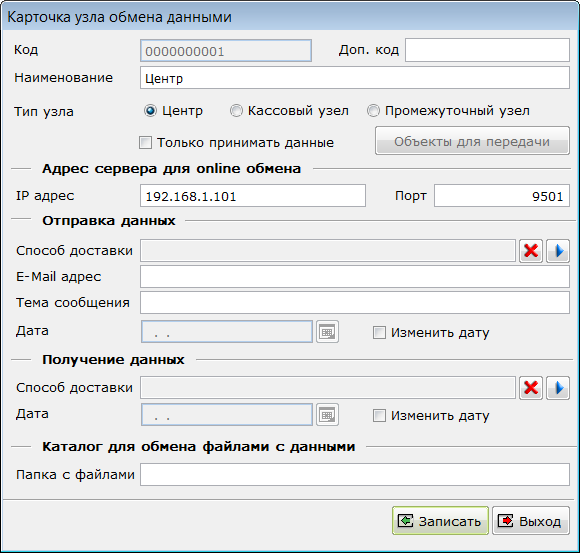Clear the delivery method under Отправка данных

531,251
